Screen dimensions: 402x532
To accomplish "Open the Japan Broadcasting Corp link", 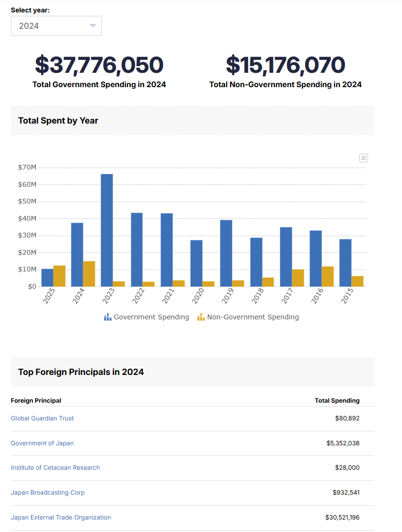I will click(47, 492).
